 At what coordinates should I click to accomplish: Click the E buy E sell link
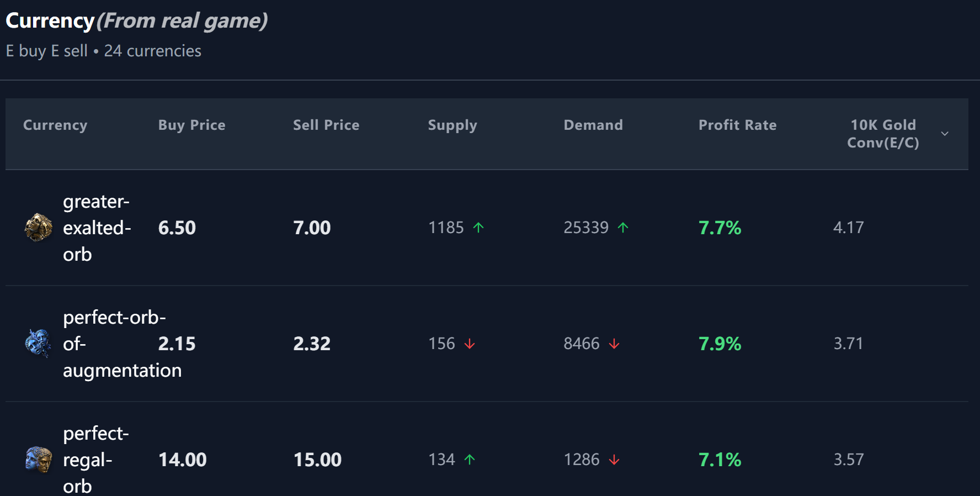pos(46,50)
